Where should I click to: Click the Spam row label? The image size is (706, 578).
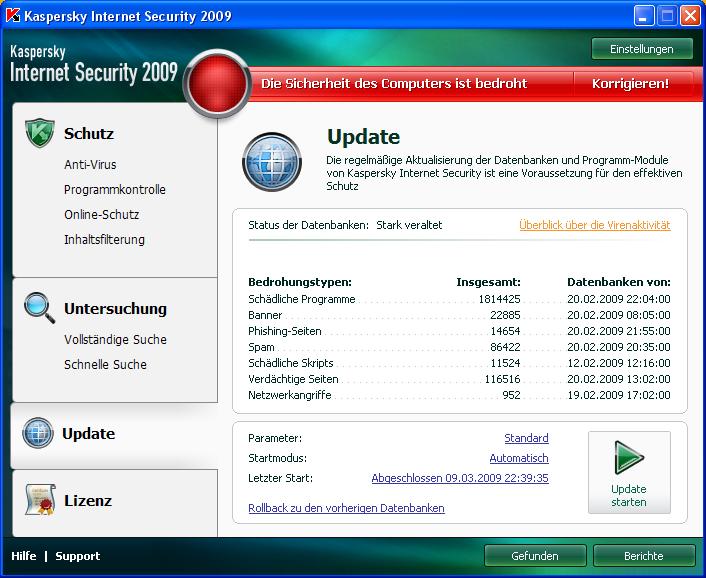[261, 348]
